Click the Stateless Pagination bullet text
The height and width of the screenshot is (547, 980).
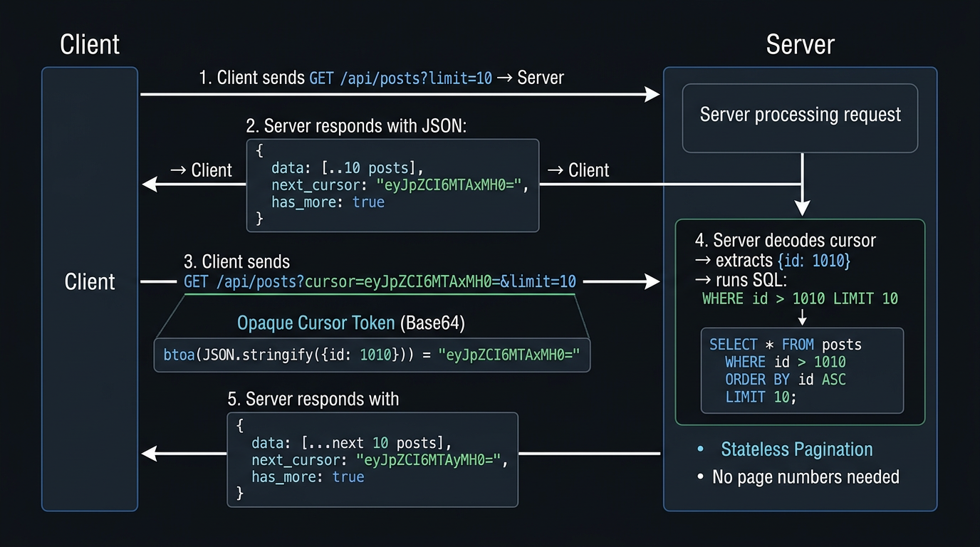(x=796, y=449)
